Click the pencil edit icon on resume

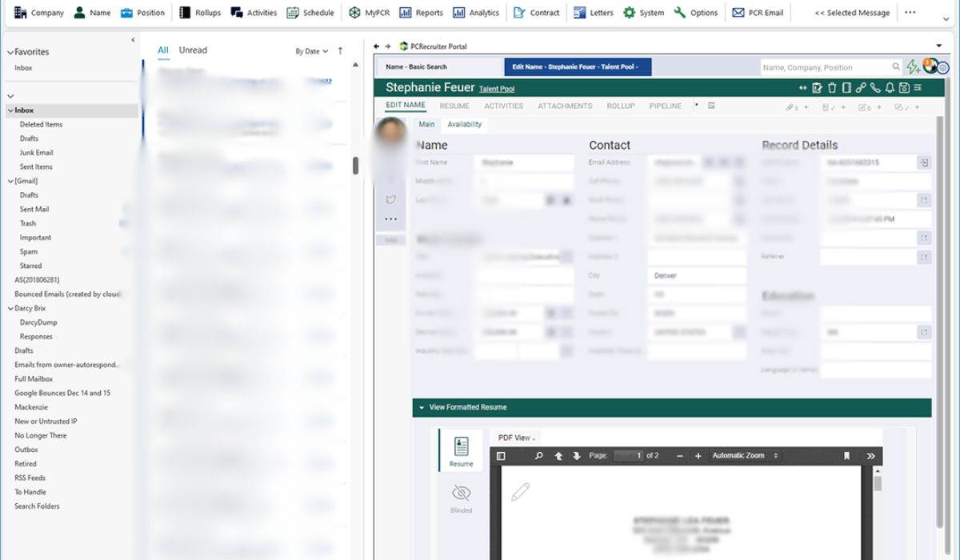click(520, 492)
